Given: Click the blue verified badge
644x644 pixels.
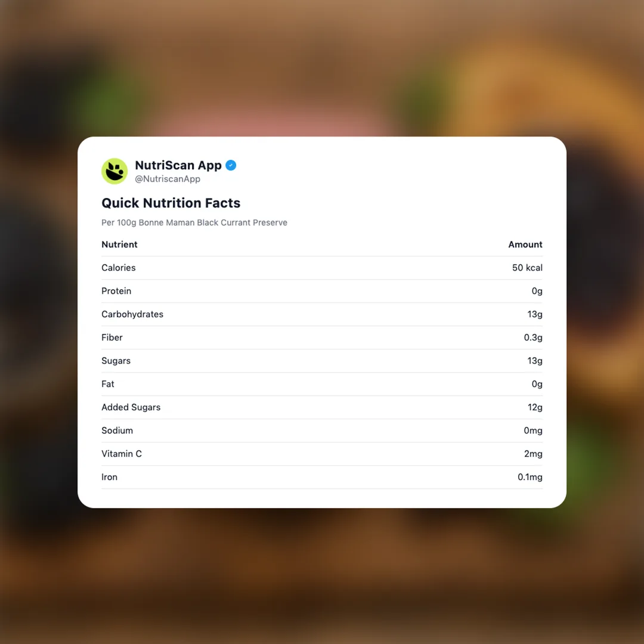Looking at the screenshot, I should coord(231,165).
